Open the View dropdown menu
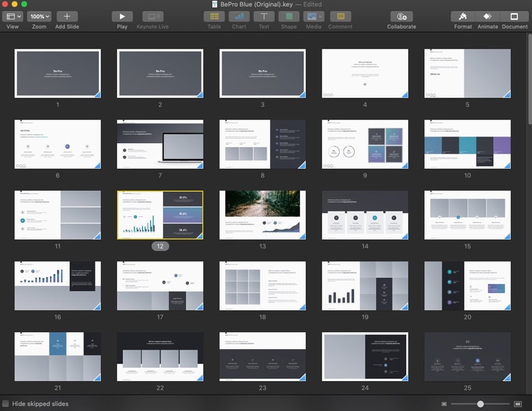 (13, 17)
